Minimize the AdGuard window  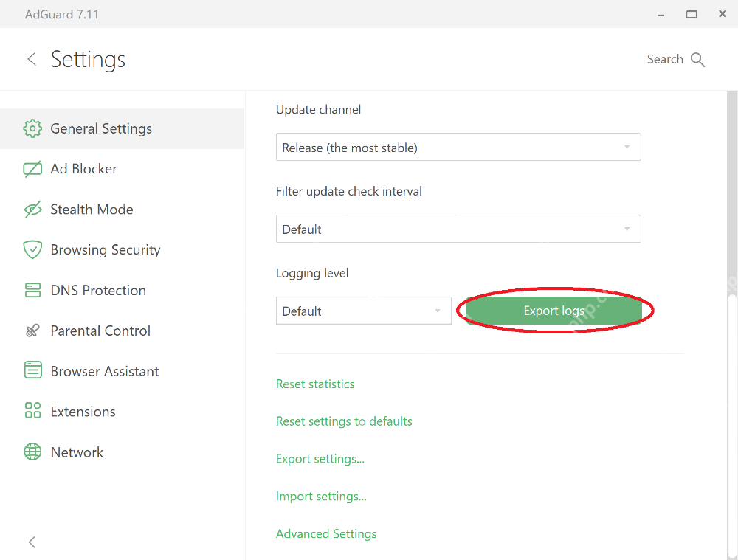tap(661, 15)
